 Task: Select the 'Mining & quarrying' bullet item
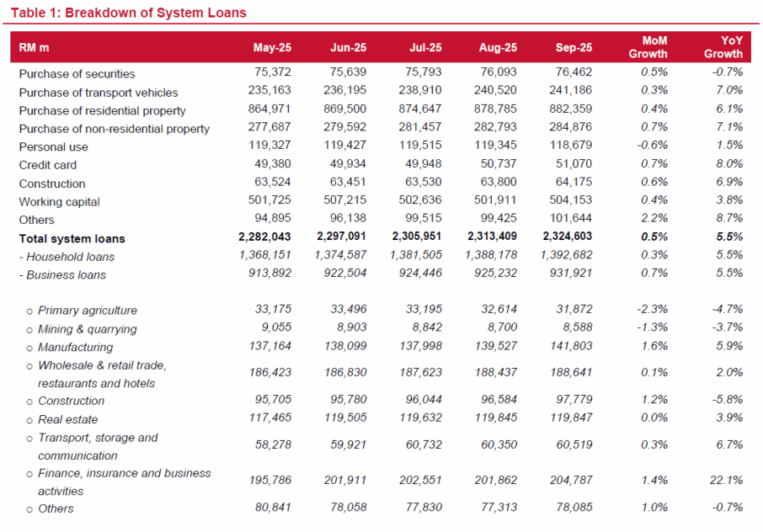pos(87,329)
